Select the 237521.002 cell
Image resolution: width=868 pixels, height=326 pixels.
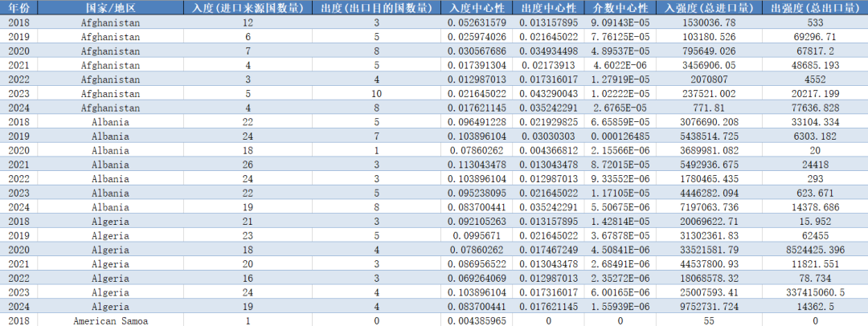click(x=709, y=93)
